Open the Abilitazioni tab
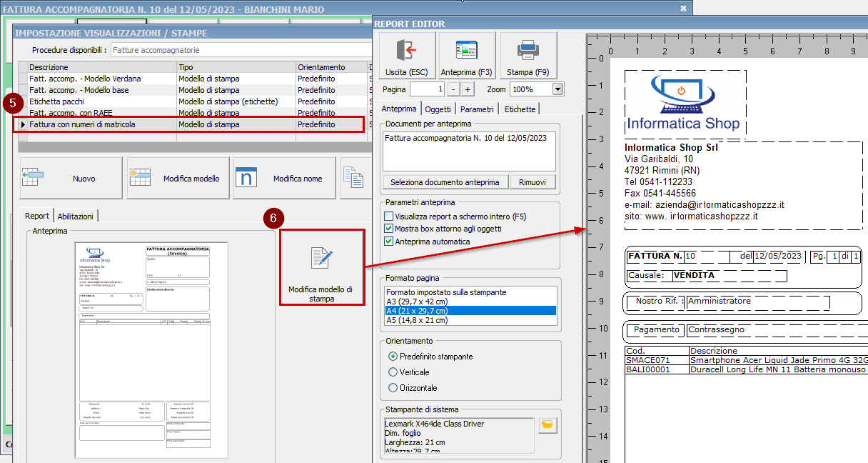Viewport: 868px width, 463px height. [76, 216]
